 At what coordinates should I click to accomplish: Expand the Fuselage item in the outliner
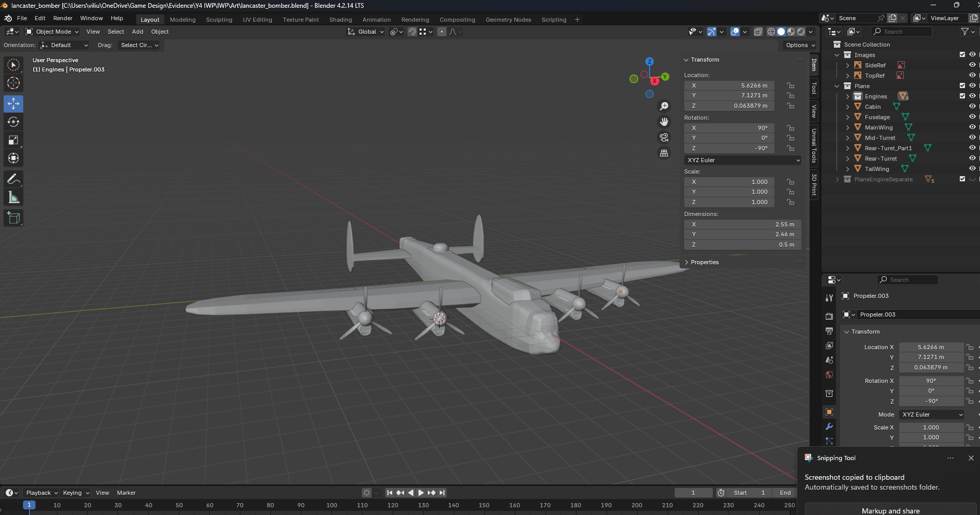848,117
